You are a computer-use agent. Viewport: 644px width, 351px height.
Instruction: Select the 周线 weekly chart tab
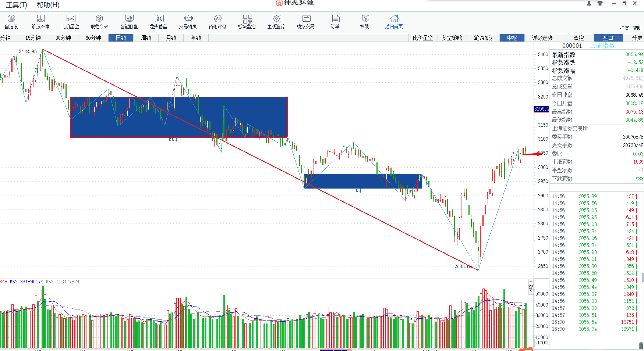point(146,38)
